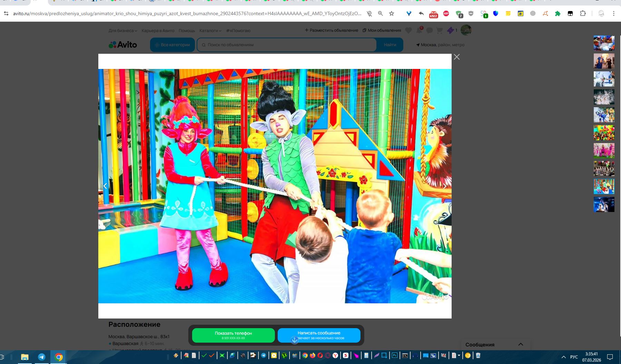
Task: Launch uTorrent from the taskbar
Action: [x=284, y=355]
